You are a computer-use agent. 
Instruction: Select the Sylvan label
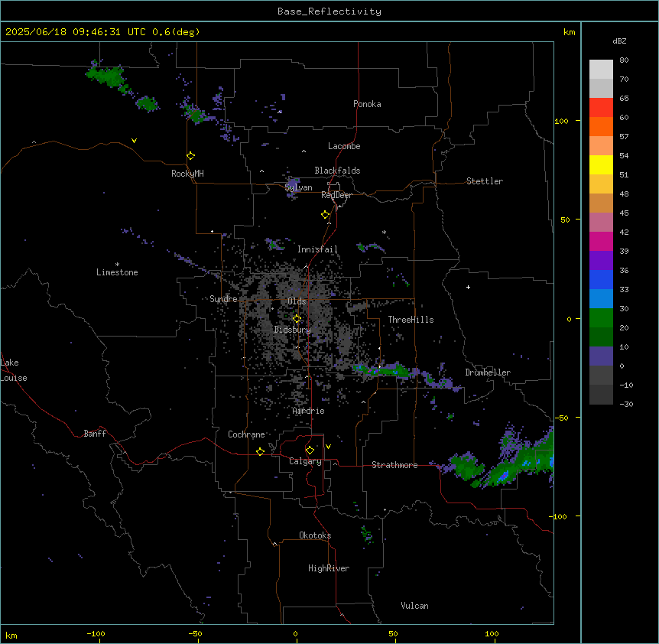point(298,187)
